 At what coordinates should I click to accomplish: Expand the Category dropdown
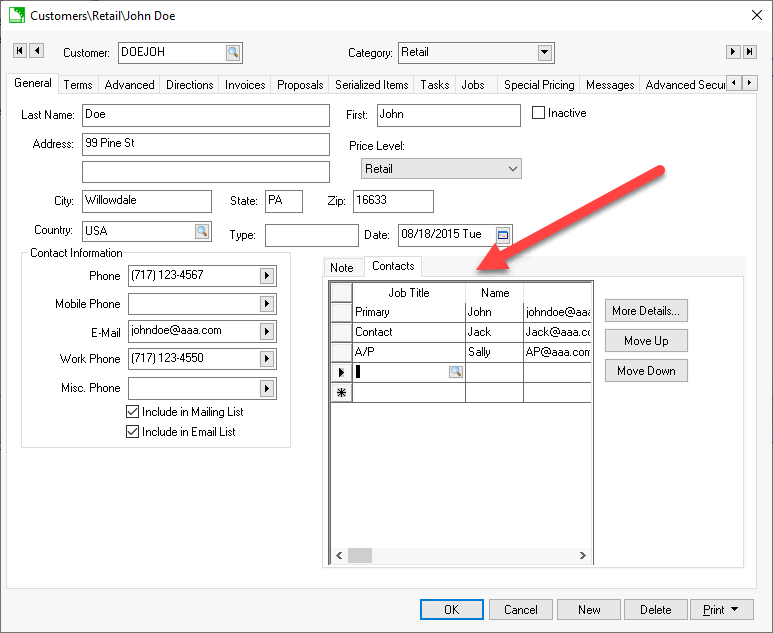(545, 53)
